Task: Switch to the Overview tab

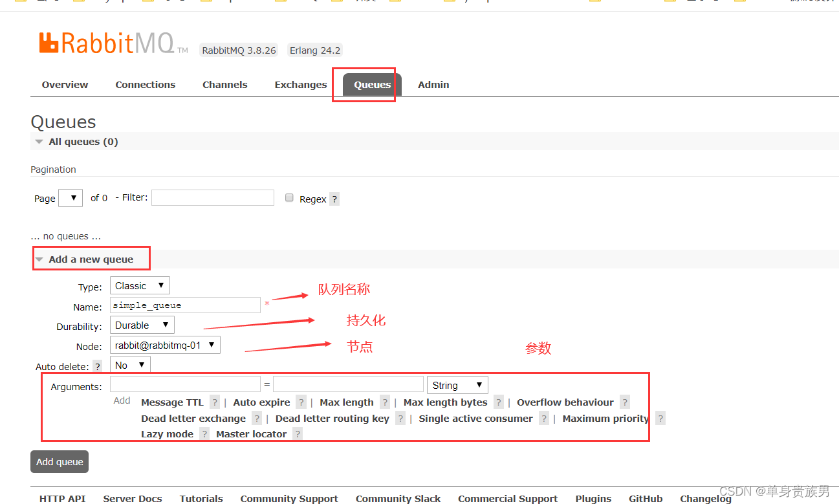Action: 65,85
